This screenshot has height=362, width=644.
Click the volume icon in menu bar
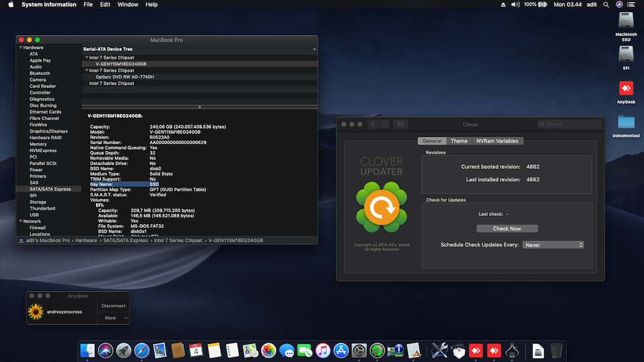[x=515, y=5]
